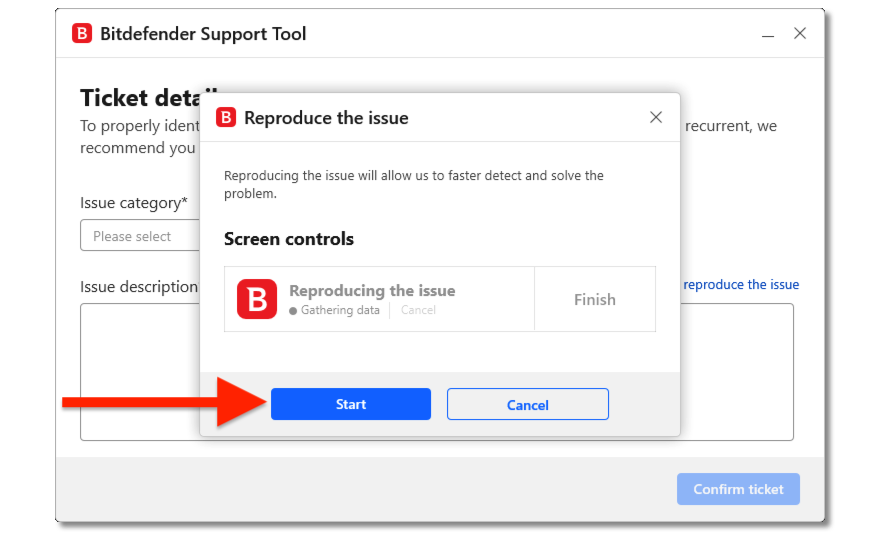Click the 'Reproduce the issue' dialog title
The width and height of the screenshot is (886, 539).
tap(326, 118)
